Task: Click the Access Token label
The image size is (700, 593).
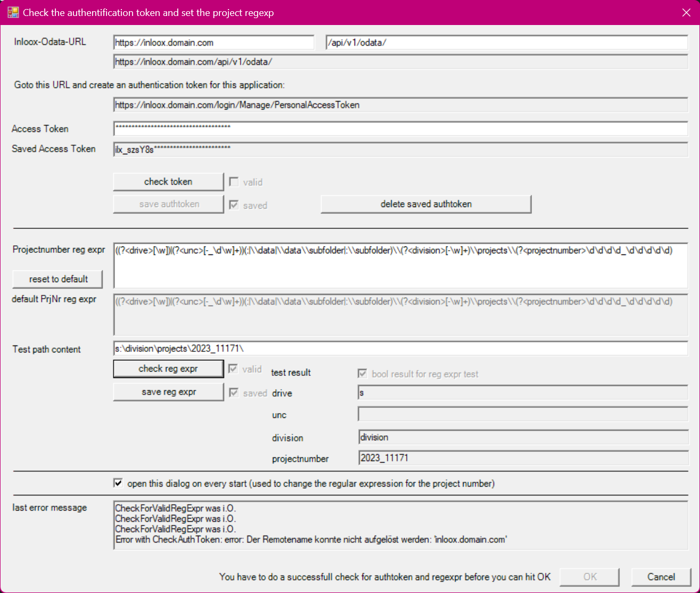Action: [x=40, y=129]
